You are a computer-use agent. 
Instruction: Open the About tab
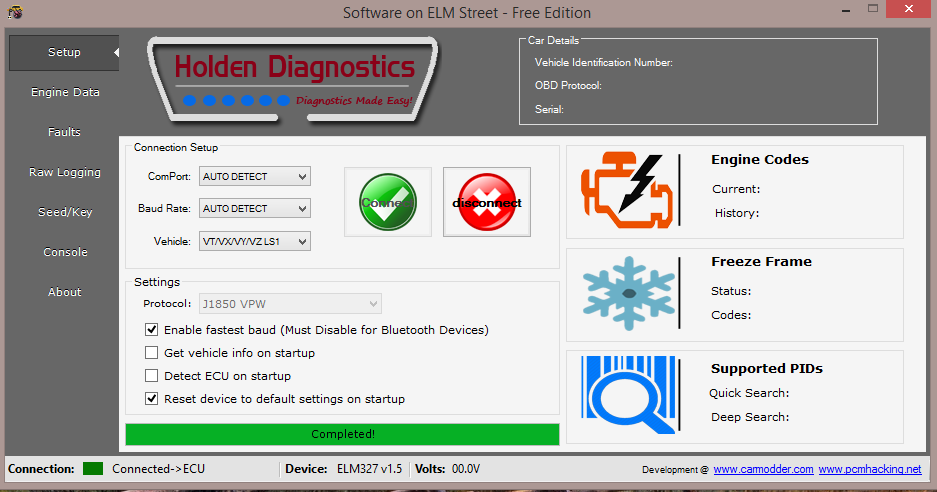click(65, 292)
